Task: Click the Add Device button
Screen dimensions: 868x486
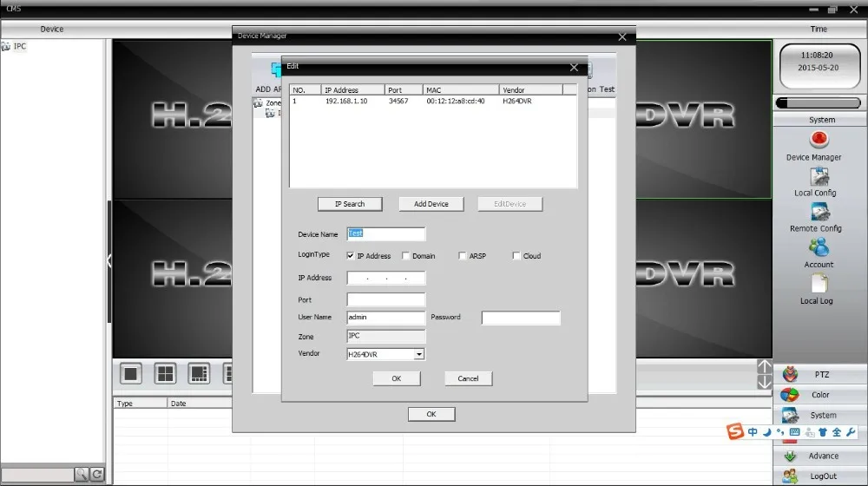Action: pos(431,204)
